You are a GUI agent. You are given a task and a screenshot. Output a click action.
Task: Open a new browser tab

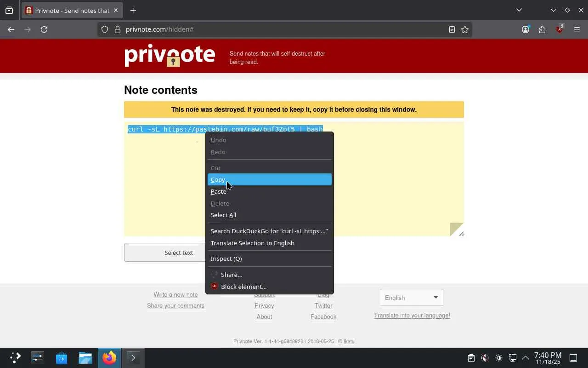pyautogui.click(x=133, y=10)
